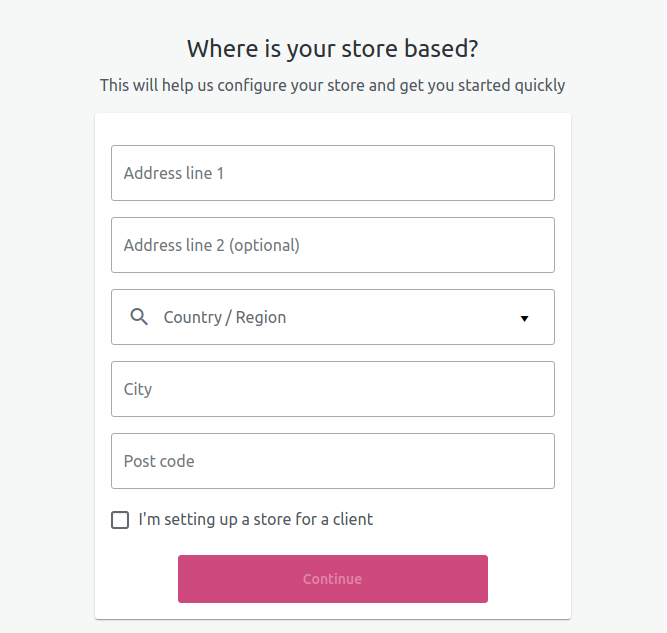
Task: Click the empty square box beside client text
Action: click(x=120, y=520)
